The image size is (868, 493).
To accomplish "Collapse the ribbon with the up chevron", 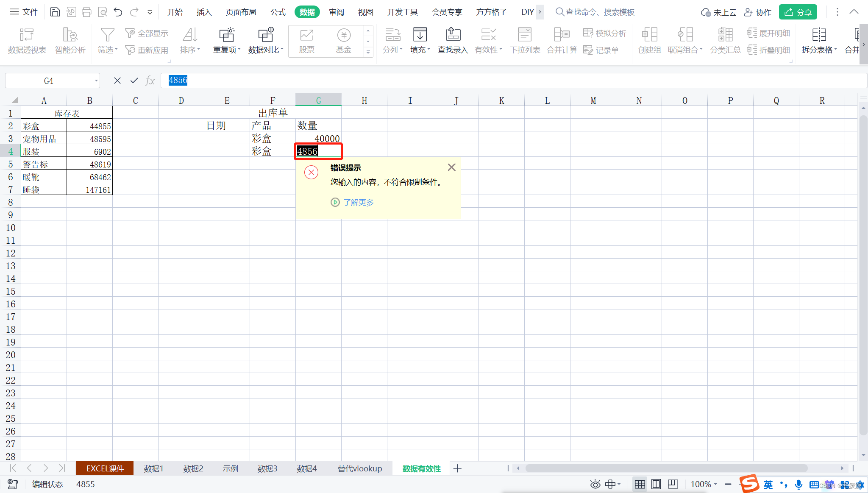I will pyautogui.click(x=854, y=12).
